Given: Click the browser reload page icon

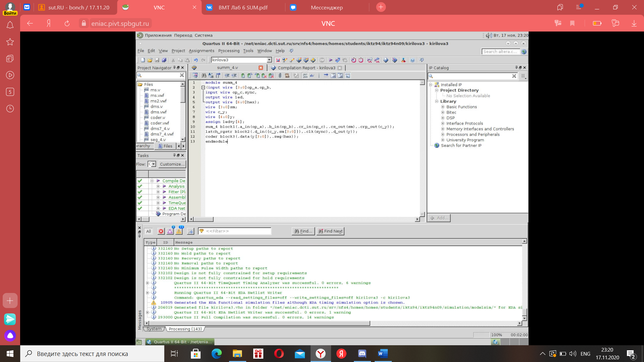Looking at the screenshot, I should (67, 23).
